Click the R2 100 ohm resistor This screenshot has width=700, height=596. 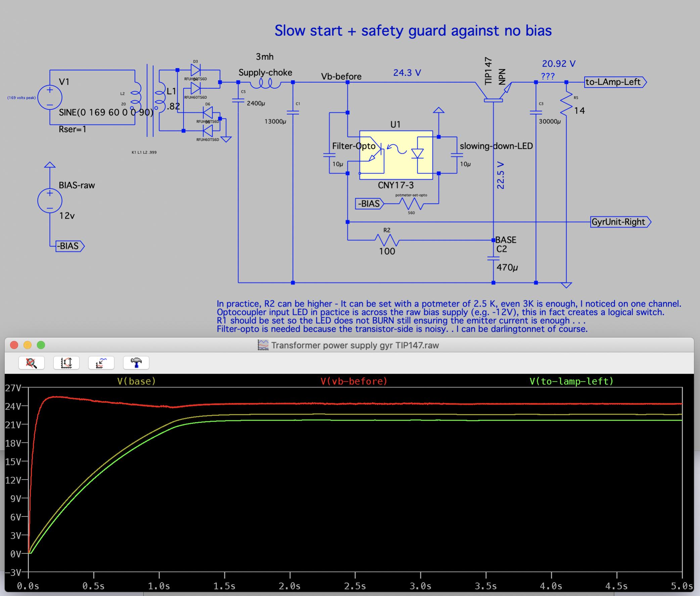coord(387,240)
